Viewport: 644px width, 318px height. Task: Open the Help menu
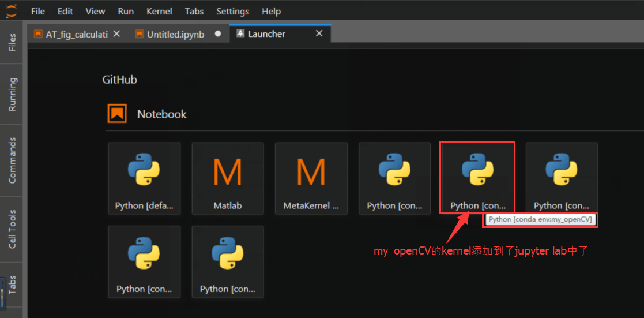(271, 12)
